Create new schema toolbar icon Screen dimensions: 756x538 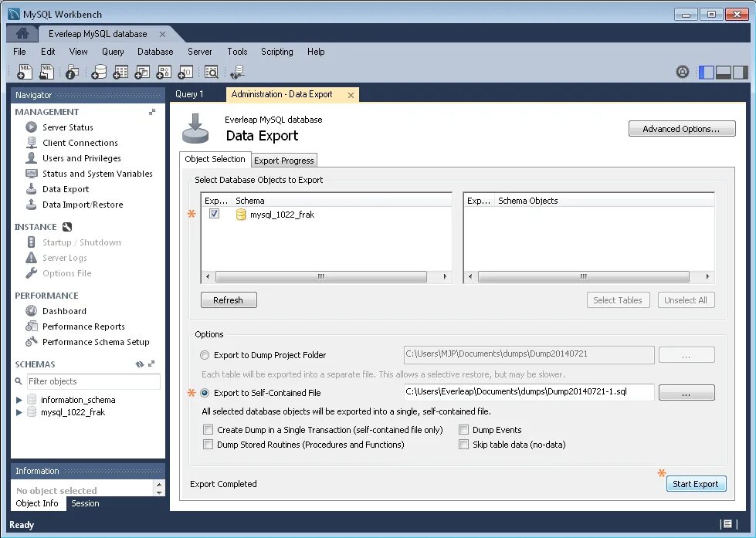(99, 72)
